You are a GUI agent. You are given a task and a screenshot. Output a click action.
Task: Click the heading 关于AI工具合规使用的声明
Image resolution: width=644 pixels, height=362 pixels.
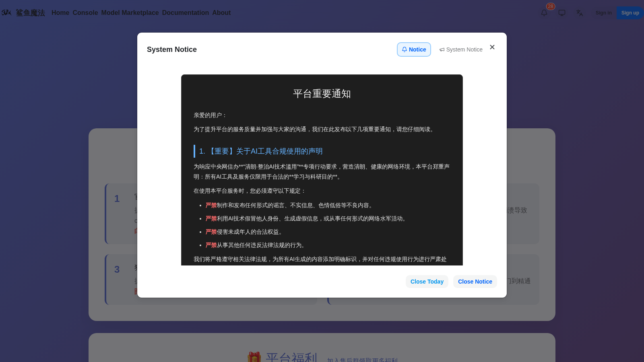261,151
